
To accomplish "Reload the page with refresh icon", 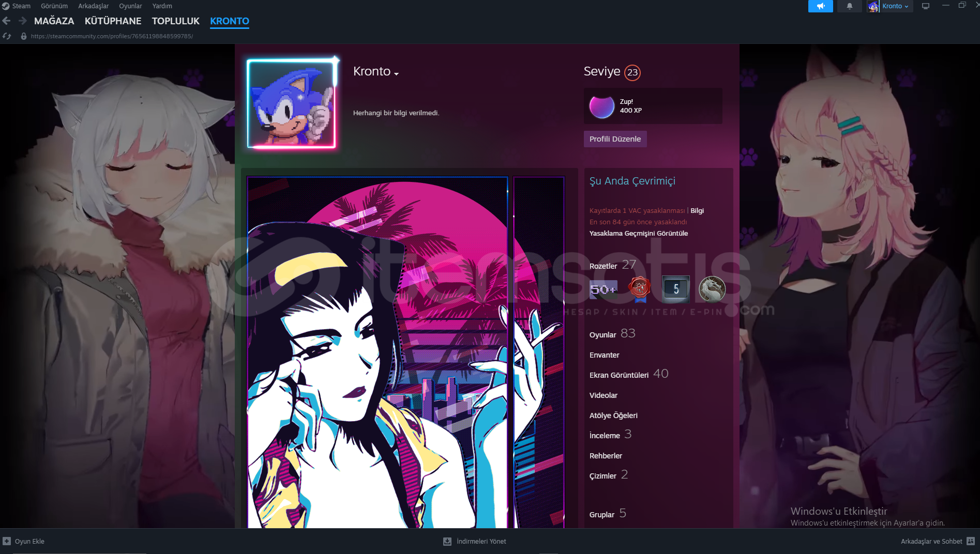I will [7, 36].
